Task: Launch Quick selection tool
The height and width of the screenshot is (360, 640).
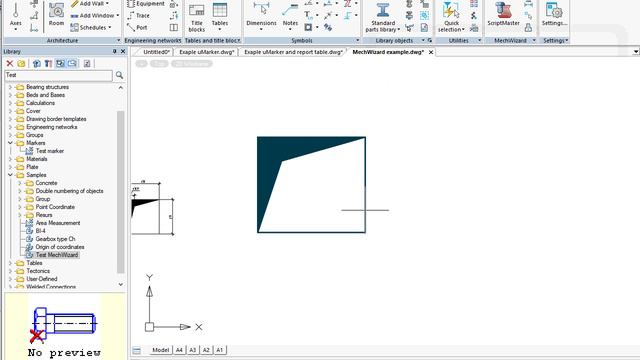Action: 451,17
